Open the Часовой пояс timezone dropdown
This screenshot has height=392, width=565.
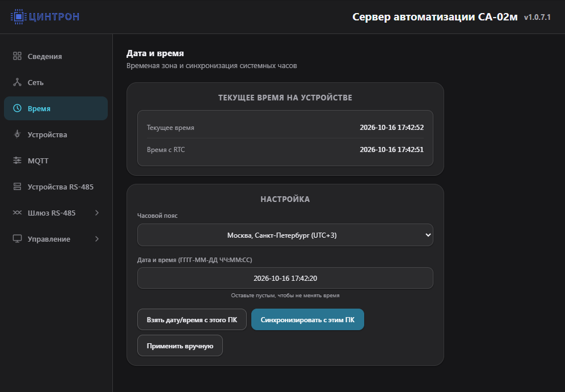tap(285, 235)
